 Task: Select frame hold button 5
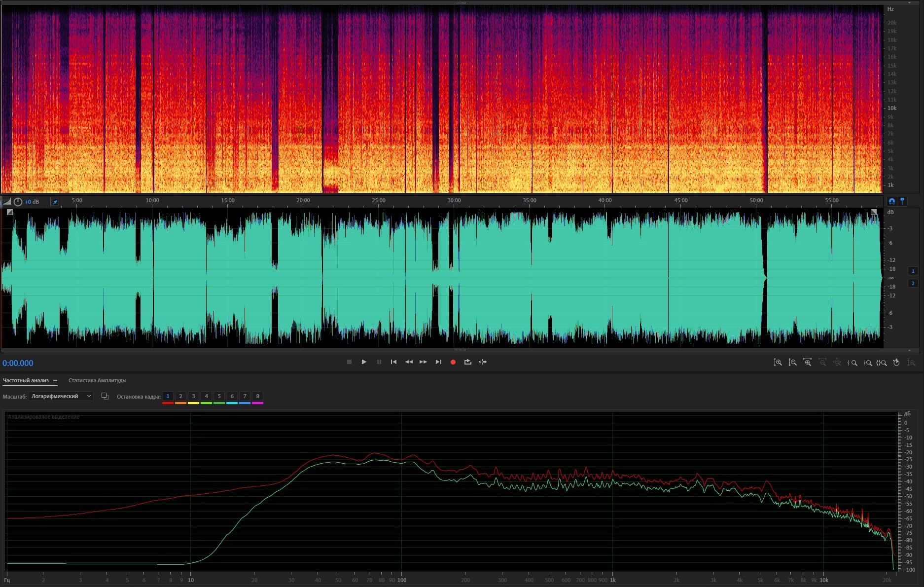click(219, 397)
